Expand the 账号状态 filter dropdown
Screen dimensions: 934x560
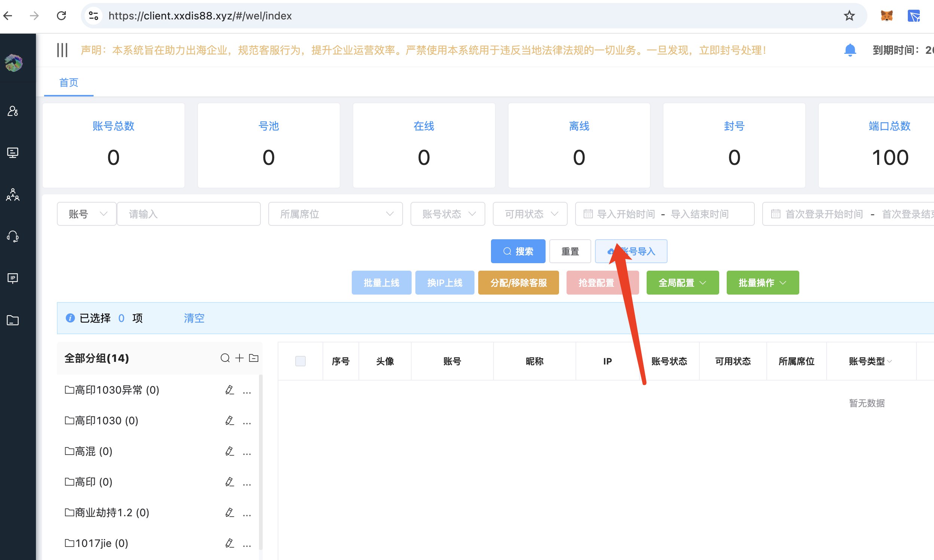pos(448,214)
